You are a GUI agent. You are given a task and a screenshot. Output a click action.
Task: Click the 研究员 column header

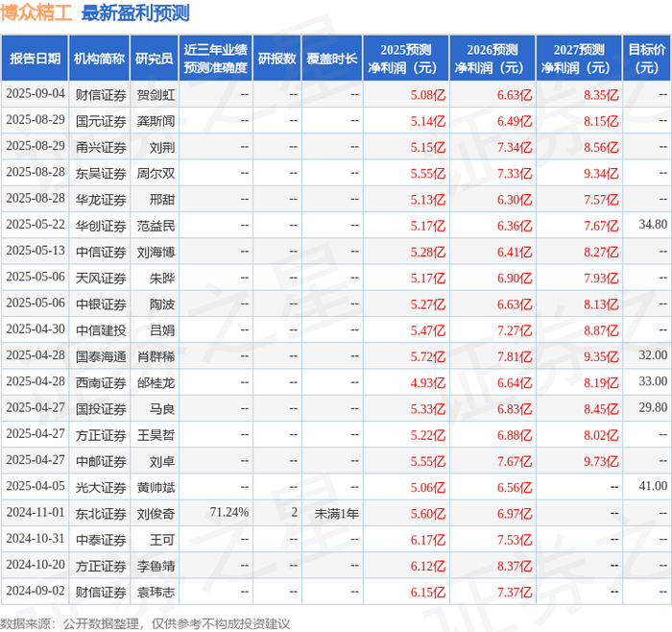tap(155, 59)
